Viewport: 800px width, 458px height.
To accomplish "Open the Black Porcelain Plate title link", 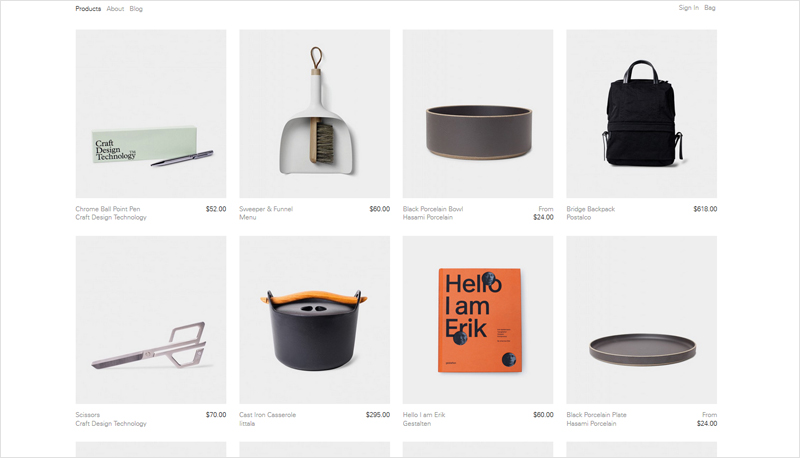I will point(596,415).
